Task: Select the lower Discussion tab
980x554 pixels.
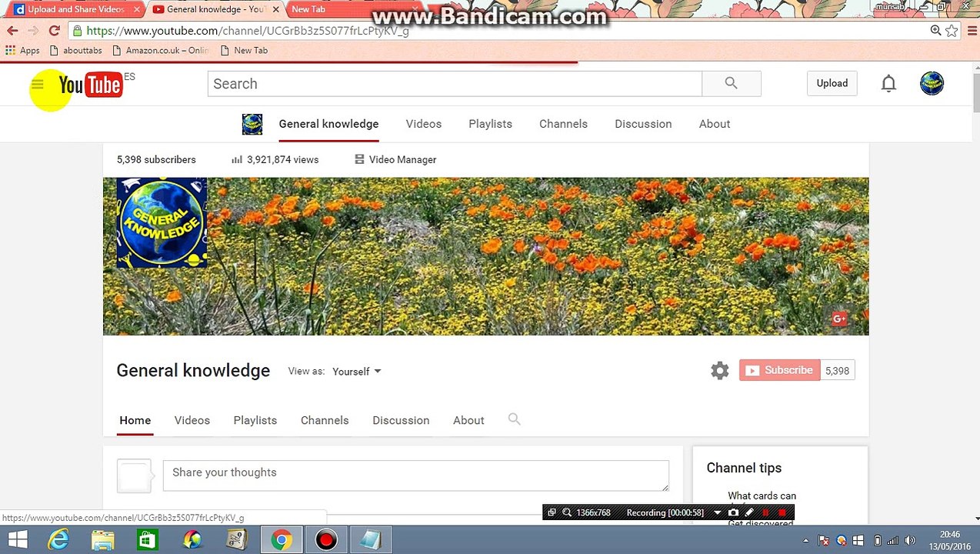Action: point(401,420)
